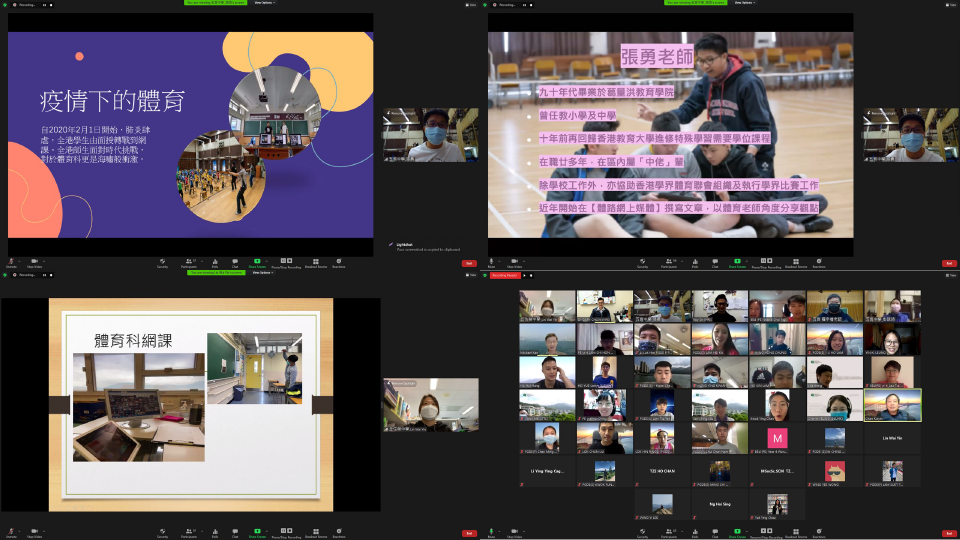This screenshot has width=960, height=540.
Task: Select the pink M avatar participant tile
Action: 777,438
